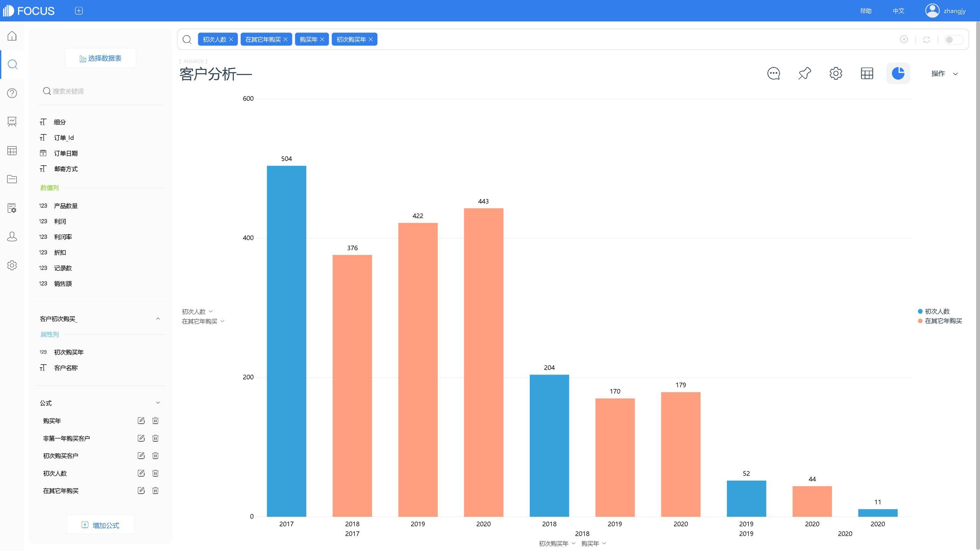Delete the 购买年 formula
This screenshot has width=980, height=551.
(x=155, y=421)
